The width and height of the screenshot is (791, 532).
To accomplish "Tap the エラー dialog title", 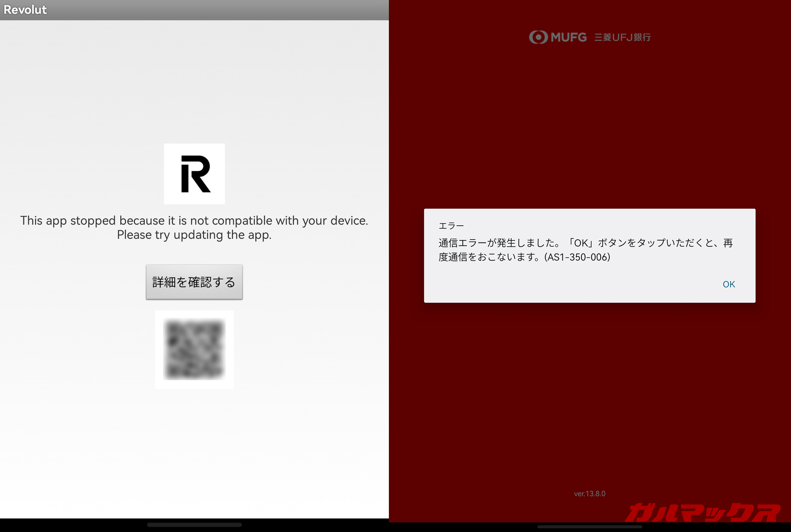I will (451, 226).
